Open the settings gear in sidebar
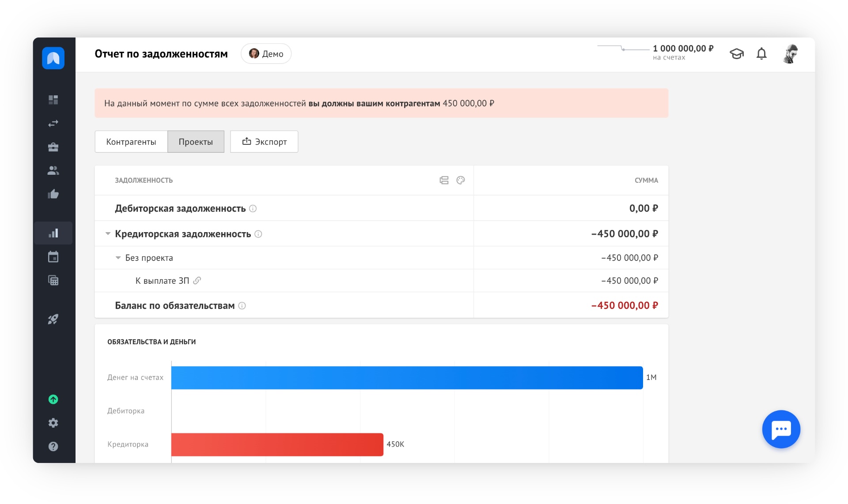The height and width of the screenshot is (504, 848). coord(53,423)
